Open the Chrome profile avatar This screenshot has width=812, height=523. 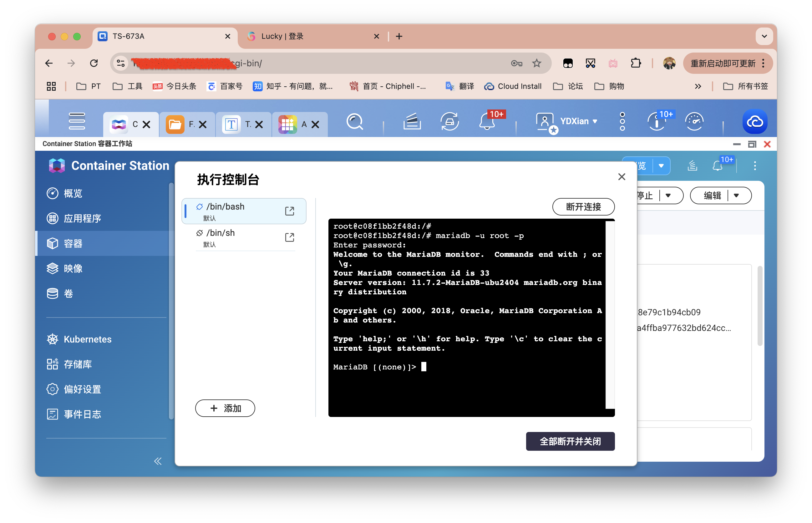coord(669,63)
